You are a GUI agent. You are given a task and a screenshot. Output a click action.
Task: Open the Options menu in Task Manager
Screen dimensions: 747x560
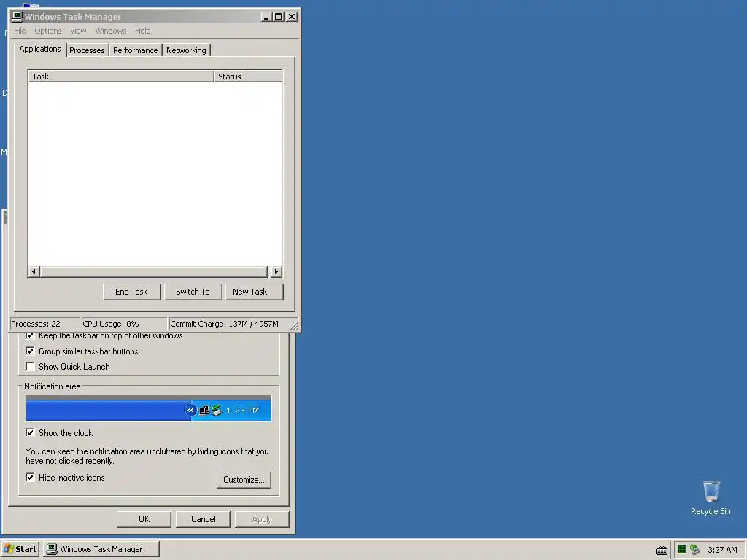47,31
